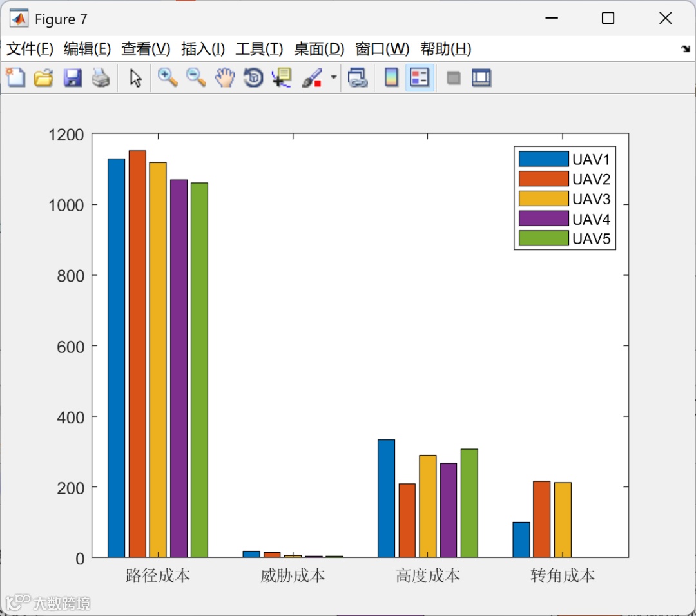Print the figure using the printer icon

click(101, 78)
